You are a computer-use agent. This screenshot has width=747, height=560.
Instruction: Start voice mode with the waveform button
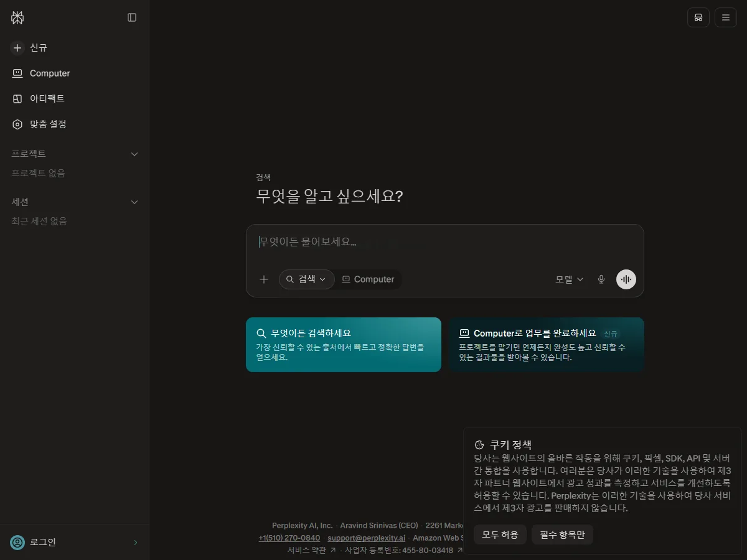626,279
